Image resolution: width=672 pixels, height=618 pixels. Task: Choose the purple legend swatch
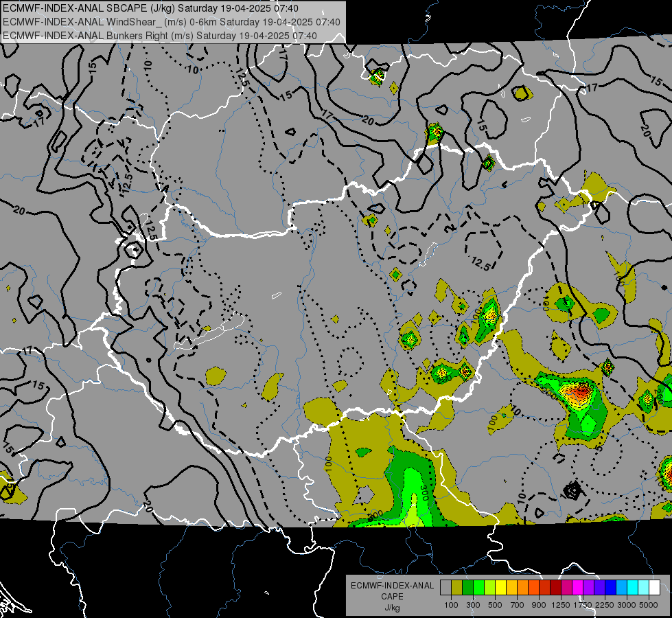(x=589, y=587)
